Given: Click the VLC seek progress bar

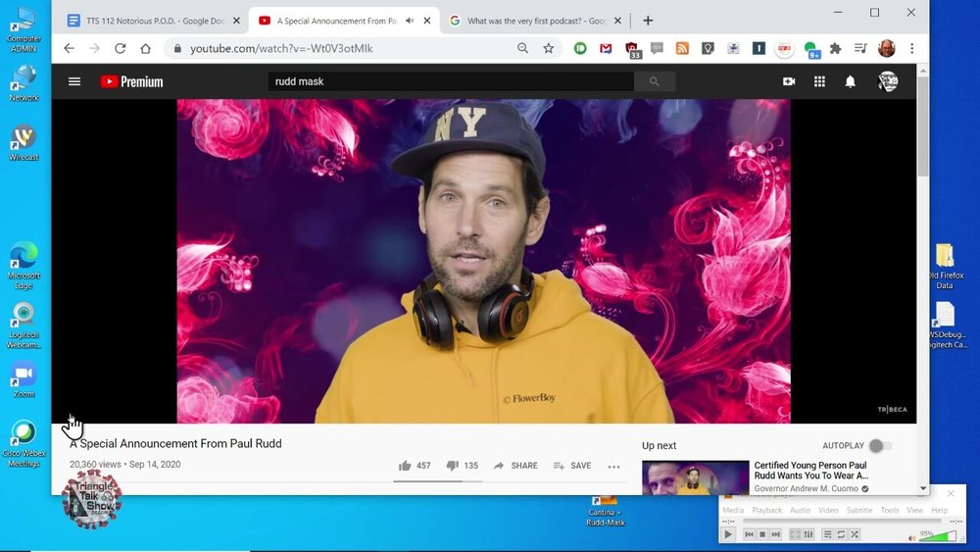Looking at the screenshot, I should 842,521.
